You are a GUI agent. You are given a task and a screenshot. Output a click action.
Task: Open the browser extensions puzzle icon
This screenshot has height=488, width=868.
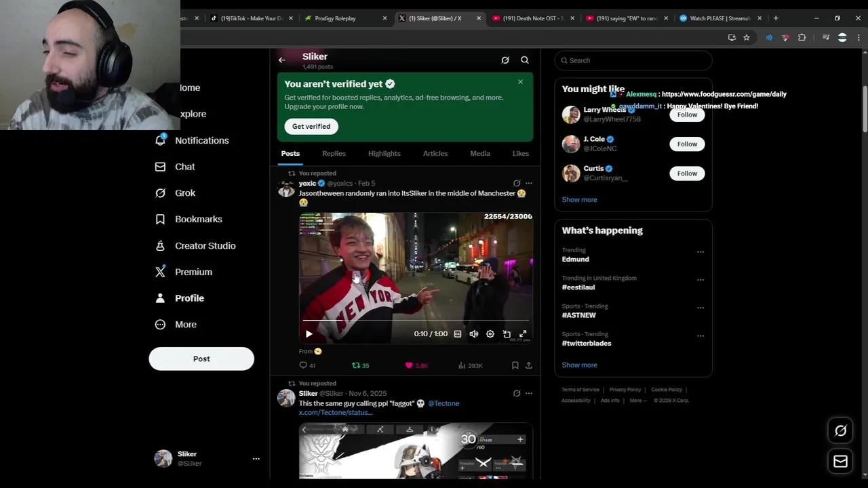[x=802, y=37]
